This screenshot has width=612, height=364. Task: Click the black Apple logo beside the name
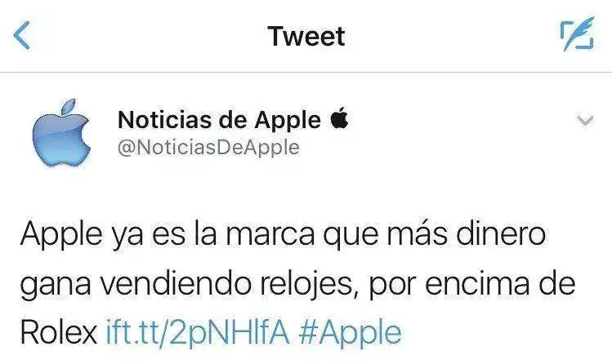[339, 118]
